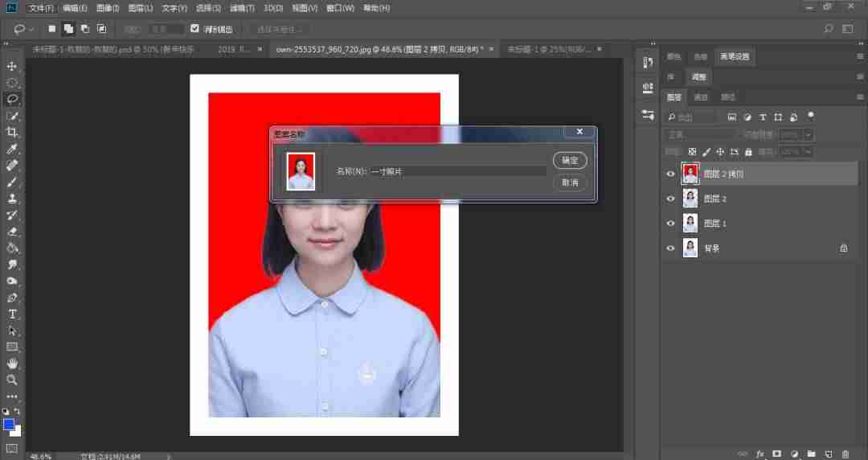Select the Move tool
The width and height of the screenshot is (868, 460).
tap(11, 66)
